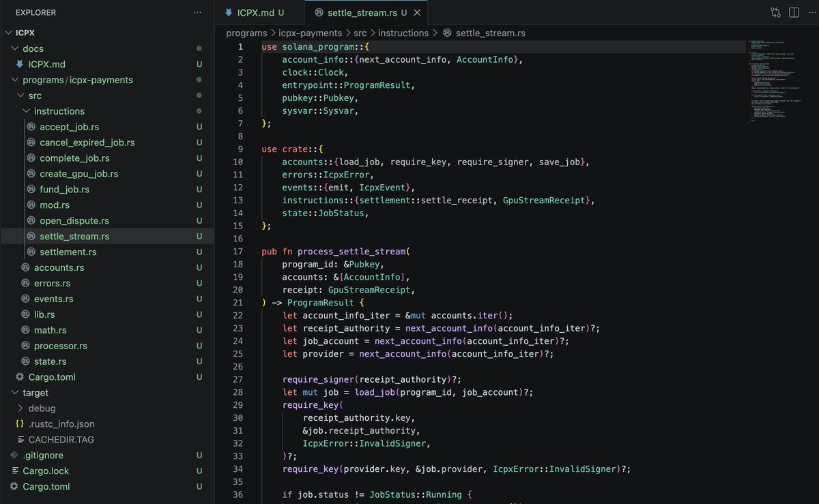Click 'load_job' call on line 28

point(374,392)
